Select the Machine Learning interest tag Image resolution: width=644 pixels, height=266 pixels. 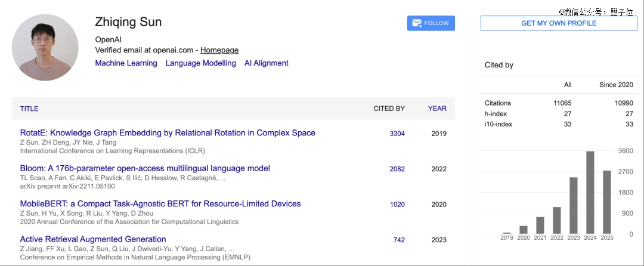coord(126,63)
